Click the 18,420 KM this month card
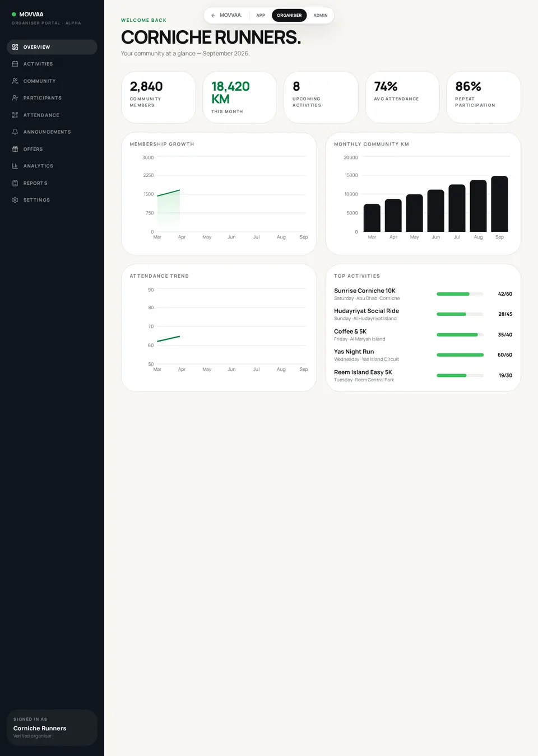Viewport: 538px width, 756px height. point(240,97)
